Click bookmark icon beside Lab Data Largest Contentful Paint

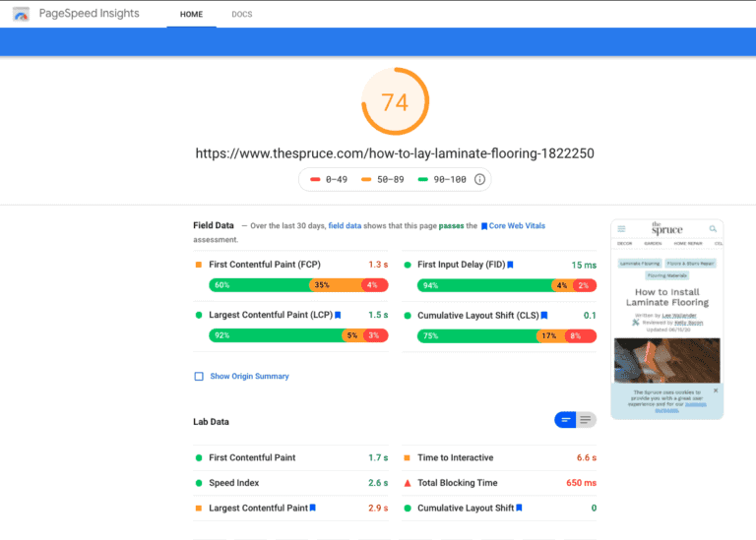[313, 508]
